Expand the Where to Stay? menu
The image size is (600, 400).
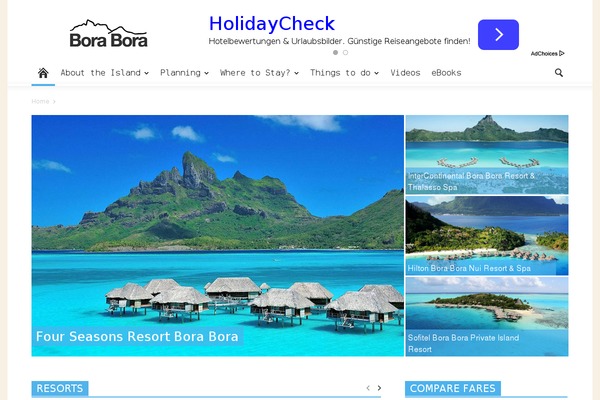pyautogui.click(x=259, y=73)
